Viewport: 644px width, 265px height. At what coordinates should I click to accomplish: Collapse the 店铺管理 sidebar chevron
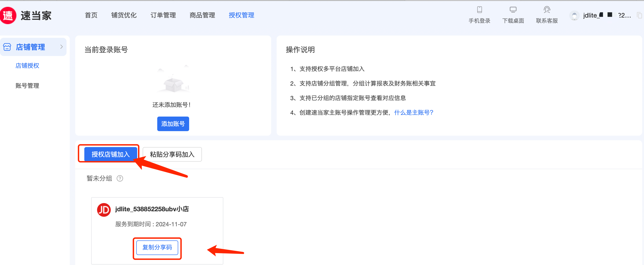coord(61,47)
